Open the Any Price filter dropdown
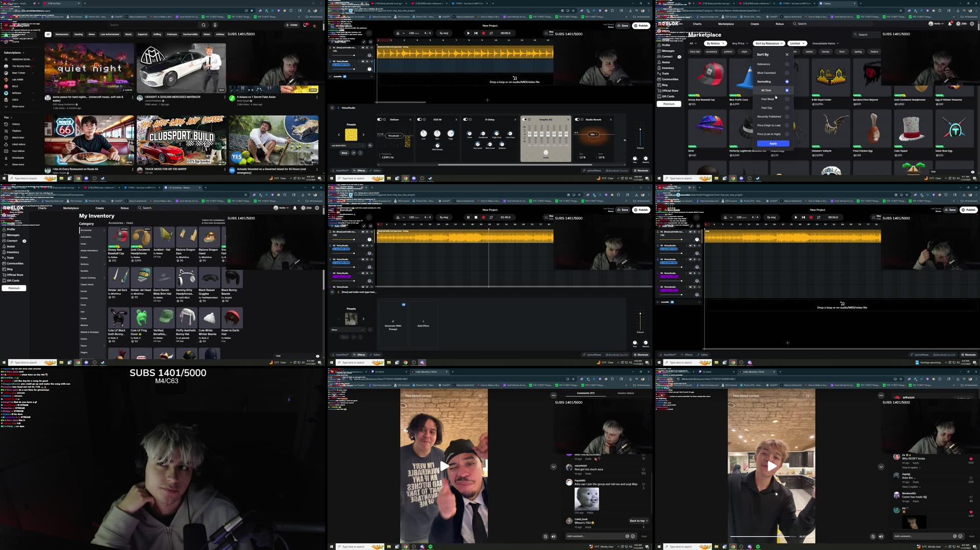980x550 pixels. click(739, 43)
